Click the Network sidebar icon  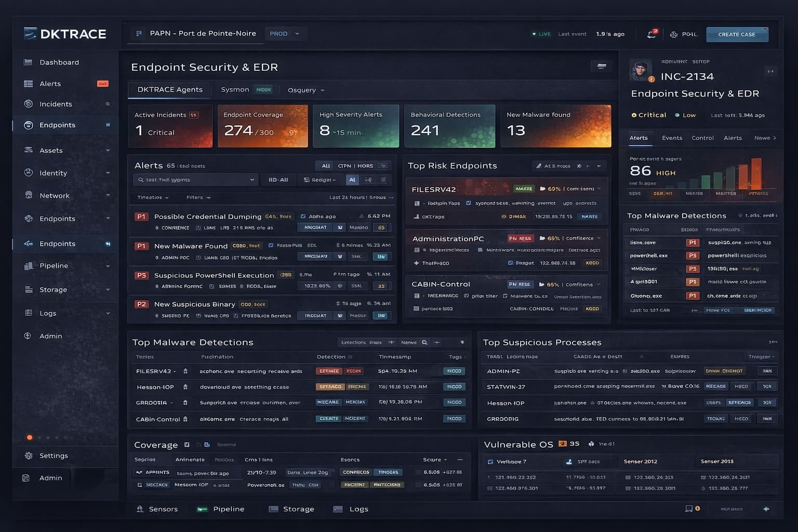pos(29,195)
